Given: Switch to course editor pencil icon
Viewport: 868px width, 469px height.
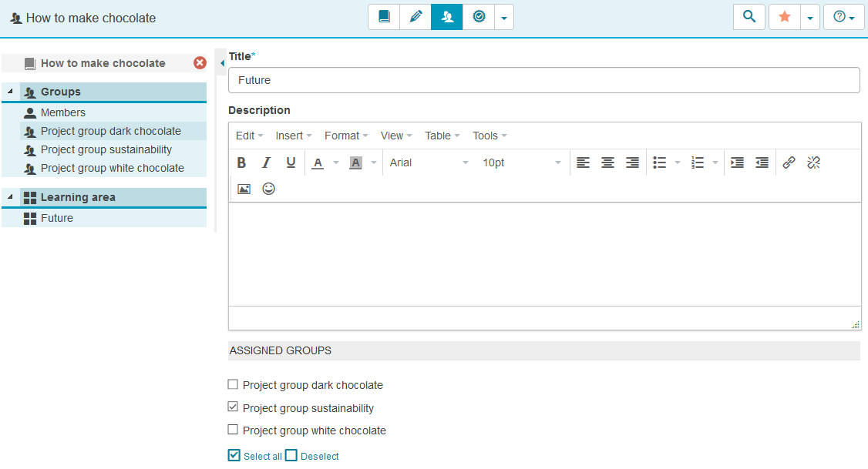Looking at the screenshot, I should (415, 17).
